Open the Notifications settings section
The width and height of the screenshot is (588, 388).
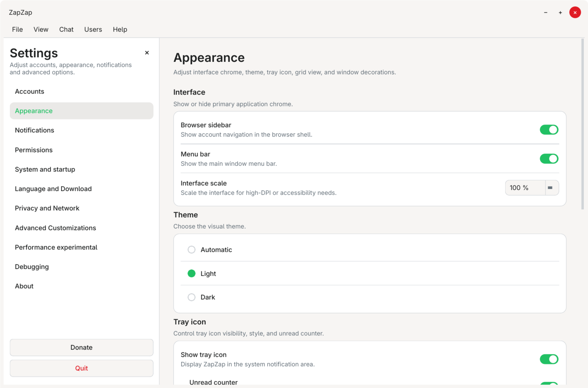pos(81,130)
